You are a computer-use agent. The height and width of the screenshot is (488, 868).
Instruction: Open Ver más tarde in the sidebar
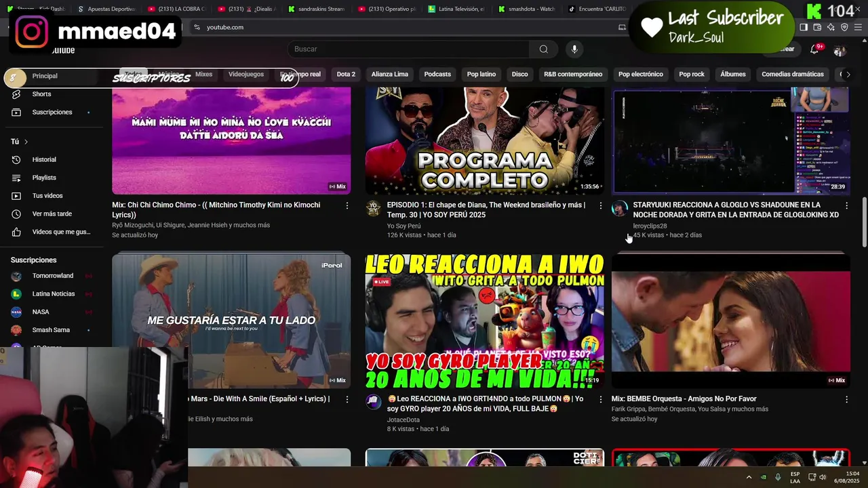(x=51, y=213)
